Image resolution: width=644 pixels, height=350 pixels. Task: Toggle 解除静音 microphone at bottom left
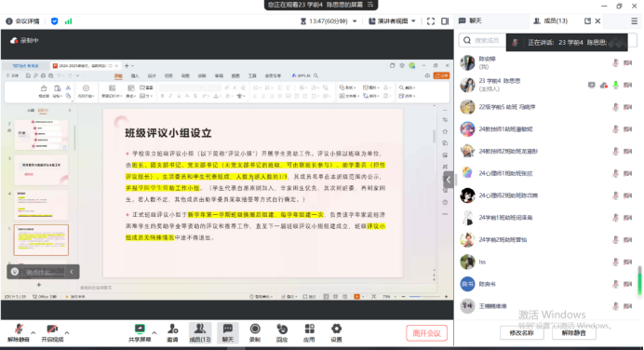pyautogui.click(x=19, y=332)
